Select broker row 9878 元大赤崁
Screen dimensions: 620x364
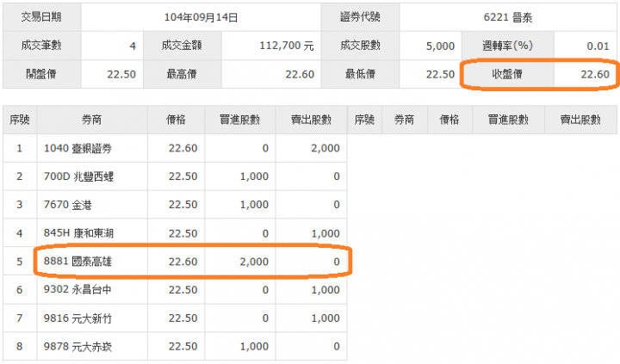(x=175, y=346)
